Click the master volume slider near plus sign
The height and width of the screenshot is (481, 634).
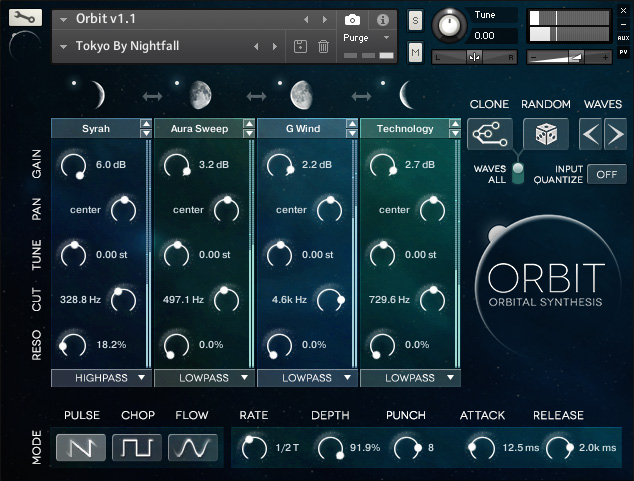[x=569, y=57]
